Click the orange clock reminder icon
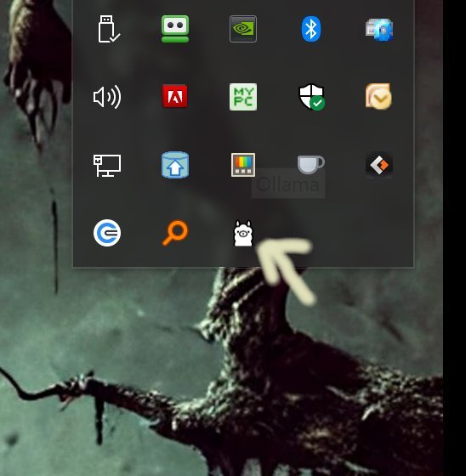The image size is (466, 476). pyautogui.click(x=378, y=96)
